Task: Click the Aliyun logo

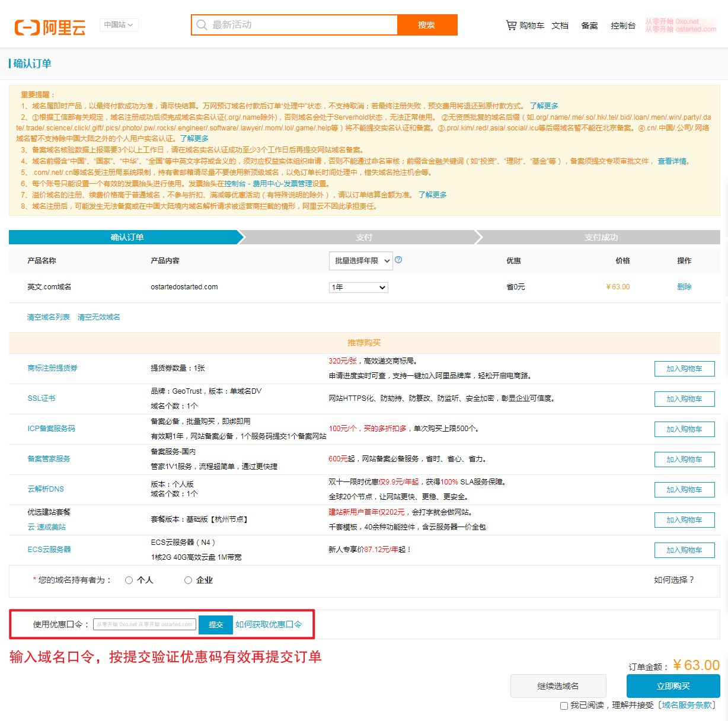Action: coord(50,27)
